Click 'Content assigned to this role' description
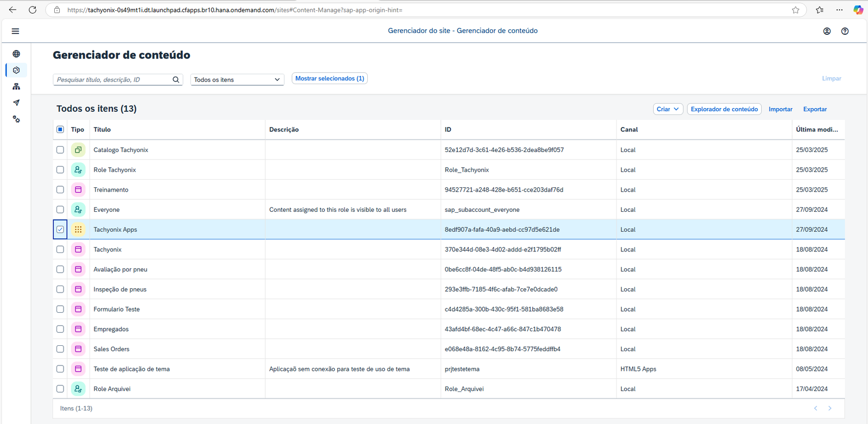This screenshot has height=424, width=868. [x=337, y=210]
